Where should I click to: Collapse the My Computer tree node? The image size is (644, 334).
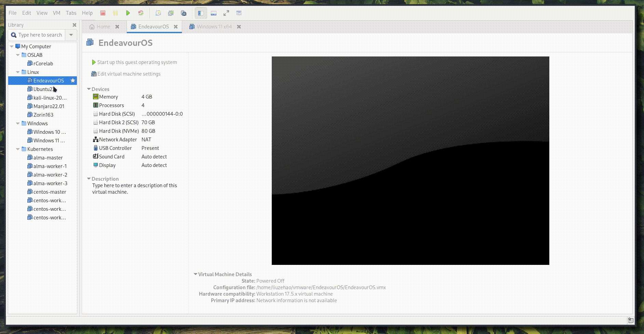click(12, 47)
